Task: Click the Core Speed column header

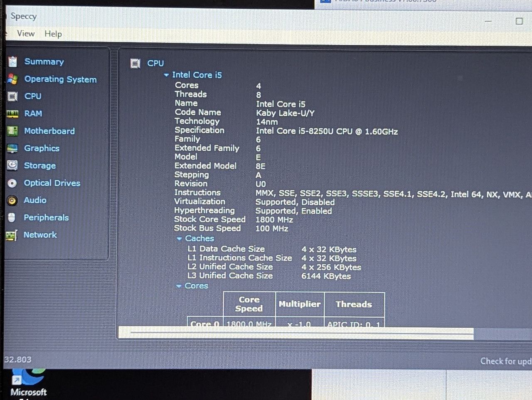Action: point(249,304)
